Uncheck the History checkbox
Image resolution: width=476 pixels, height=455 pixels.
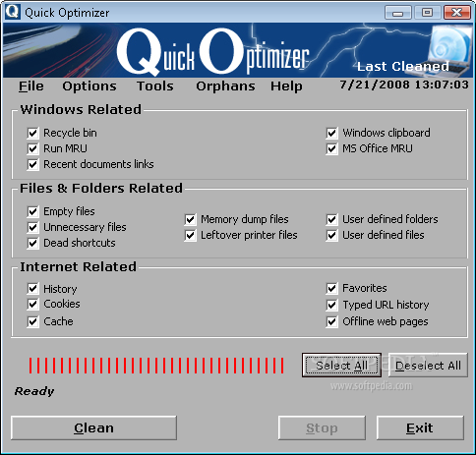tap(32, 289)
